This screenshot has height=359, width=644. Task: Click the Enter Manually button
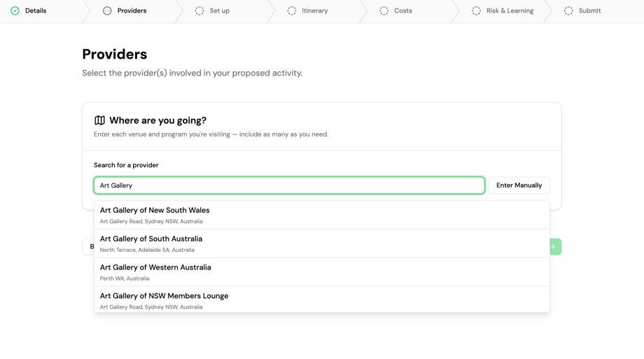click(x=519, y=185)
